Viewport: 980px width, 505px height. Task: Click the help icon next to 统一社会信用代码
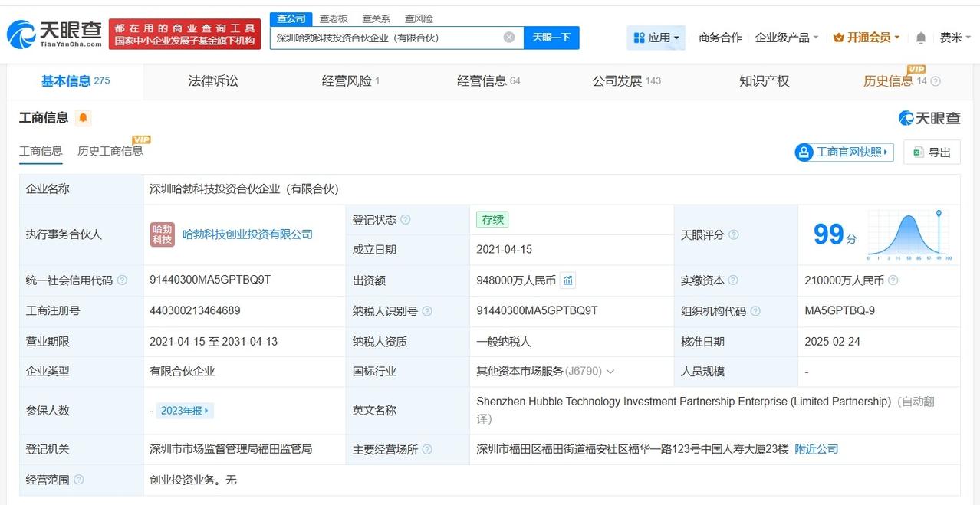123,280
